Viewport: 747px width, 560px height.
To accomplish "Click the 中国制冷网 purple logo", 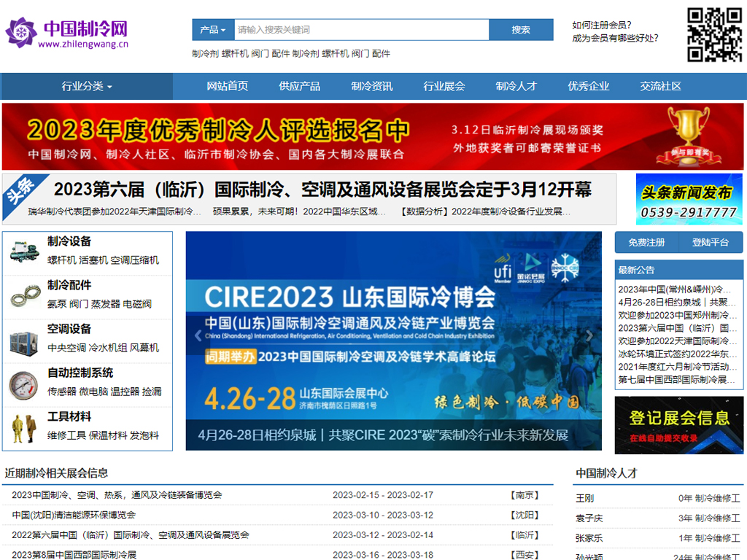I will pyautogui.click(x=67, y=34).
